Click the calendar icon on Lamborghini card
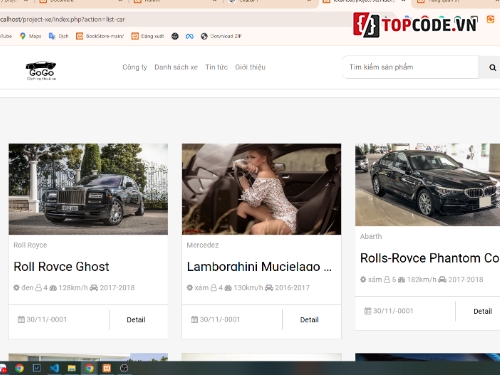This screenshot has height=375, width=500. (x=194, y=319)
